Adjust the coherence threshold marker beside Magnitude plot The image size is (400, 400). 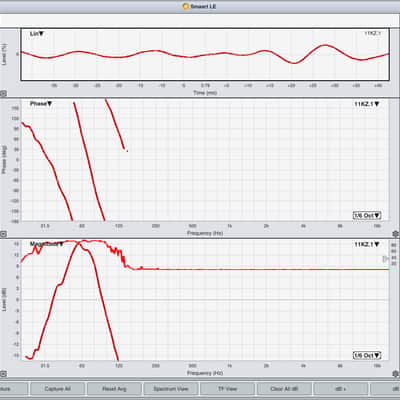click(x=385, y=258)
